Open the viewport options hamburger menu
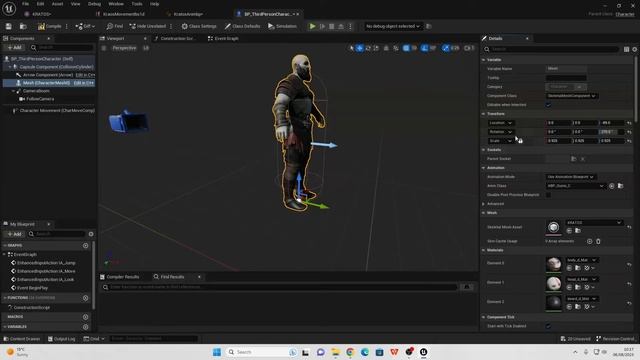This screenshot has height=360, width=640. click(104, 48)
